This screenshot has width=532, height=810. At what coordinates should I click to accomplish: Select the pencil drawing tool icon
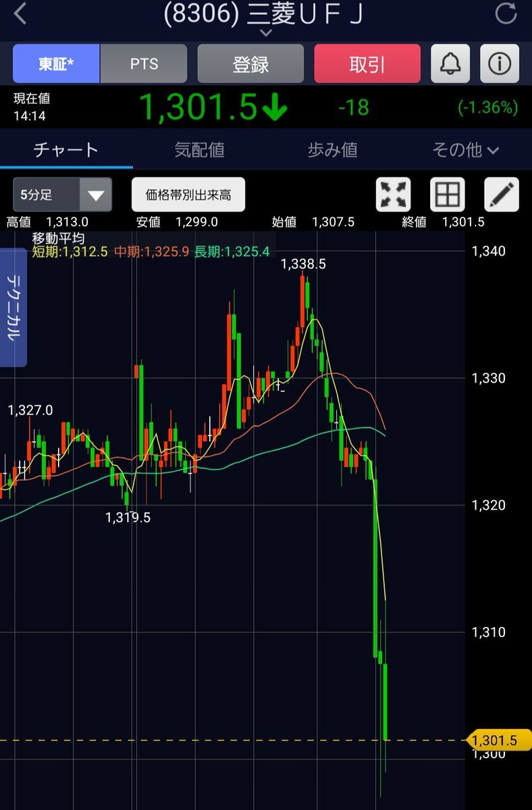click(502, 195)
